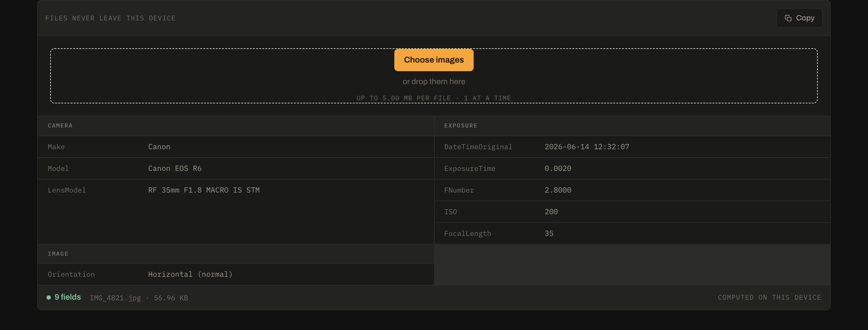Screen dimensions: 868x330
Task: Open the Choose images file picker
Action: tap(434, 60)
